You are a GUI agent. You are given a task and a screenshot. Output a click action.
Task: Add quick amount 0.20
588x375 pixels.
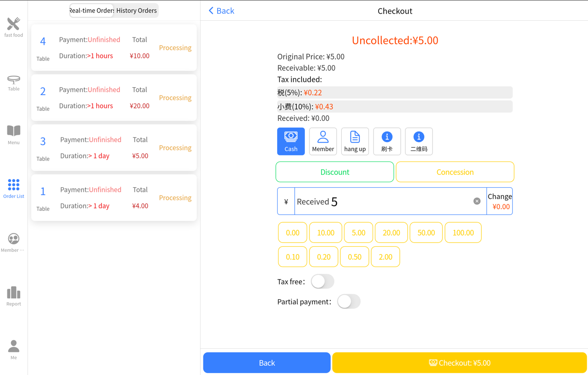(324, 257)
